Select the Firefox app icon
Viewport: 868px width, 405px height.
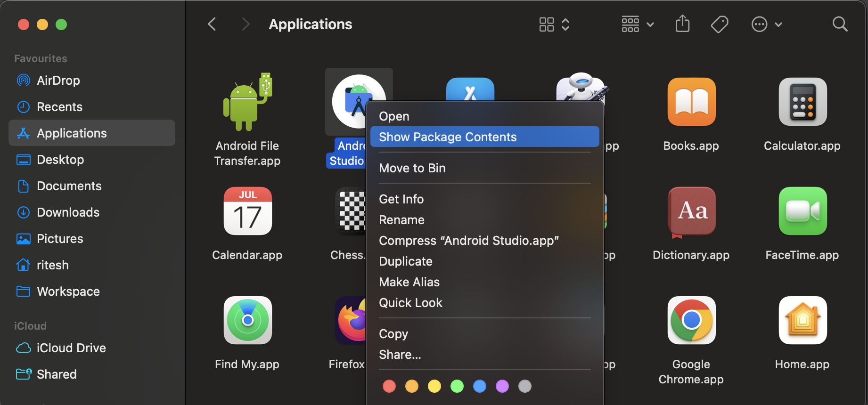pyautogui.click(x=351, y=320)
